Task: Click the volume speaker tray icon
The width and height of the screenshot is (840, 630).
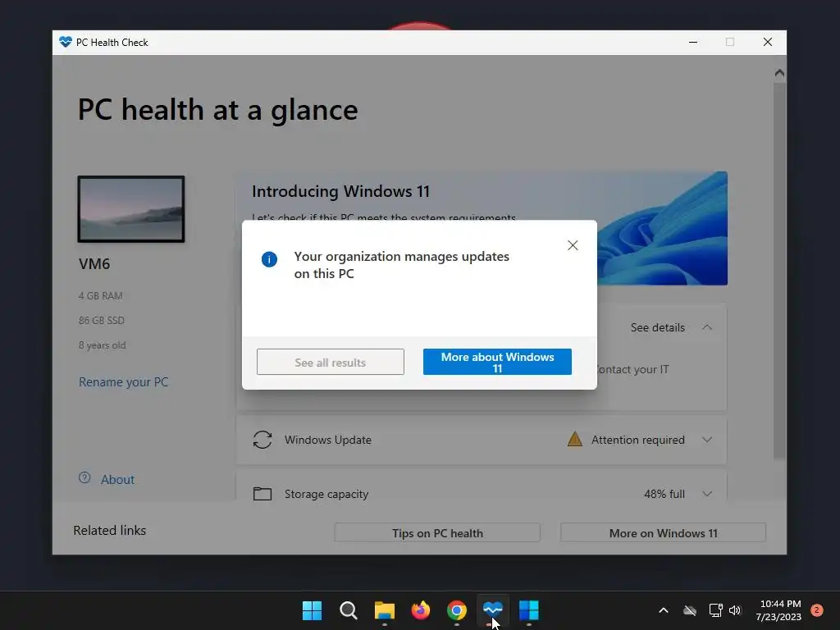Action: (735, 610)
